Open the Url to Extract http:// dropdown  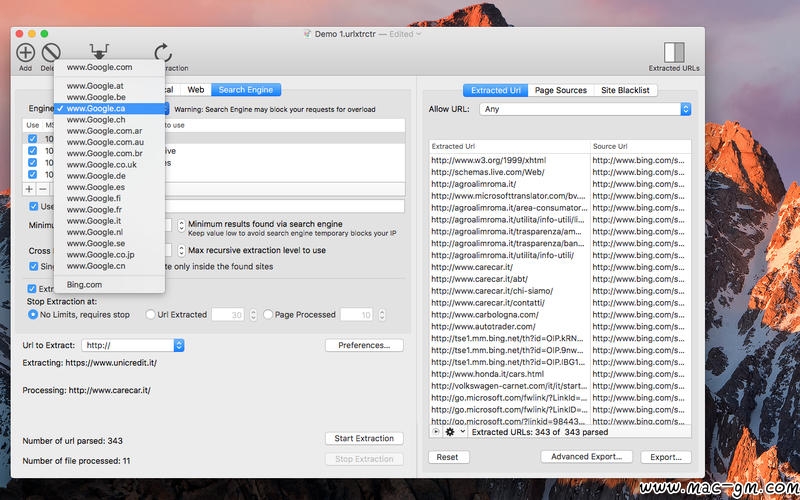[x=133, y=345]
